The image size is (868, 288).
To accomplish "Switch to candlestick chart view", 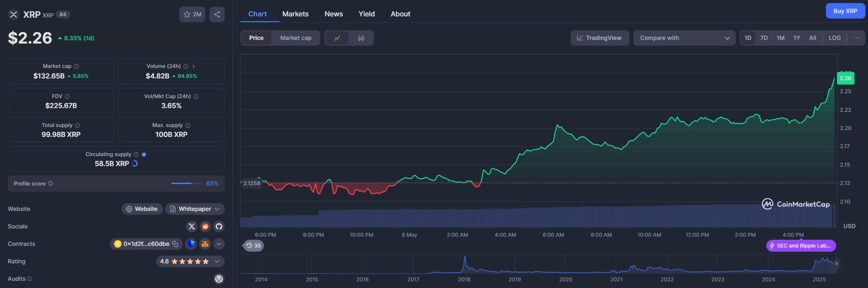I will tap(361, 38).
